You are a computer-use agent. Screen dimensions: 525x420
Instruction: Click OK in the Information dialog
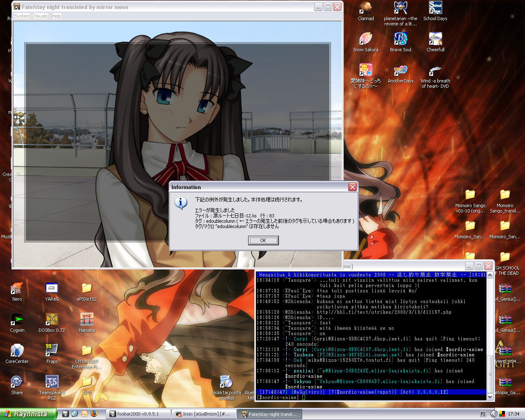click(263, 240)
